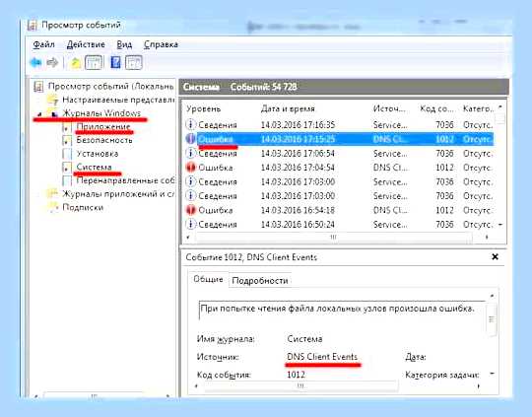
Task: Select Просмотр событий (Локальный) root node
Action: pos(111,86)
